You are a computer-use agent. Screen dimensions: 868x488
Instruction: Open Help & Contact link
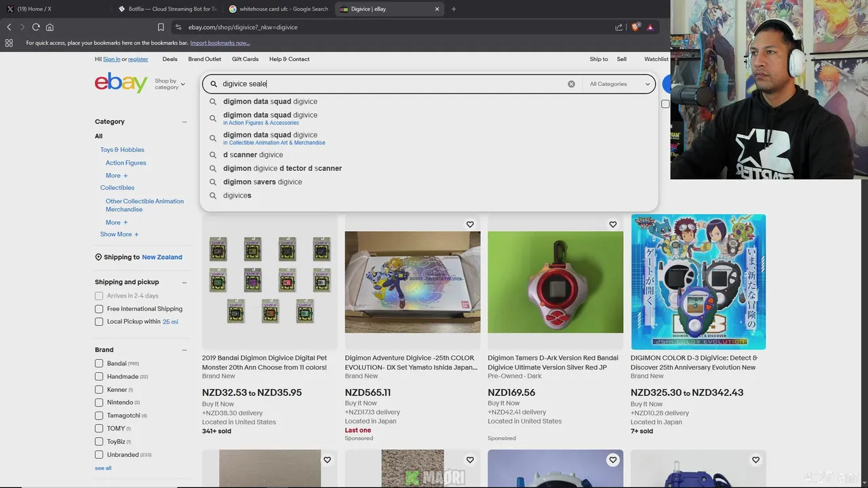click(289, 59)
